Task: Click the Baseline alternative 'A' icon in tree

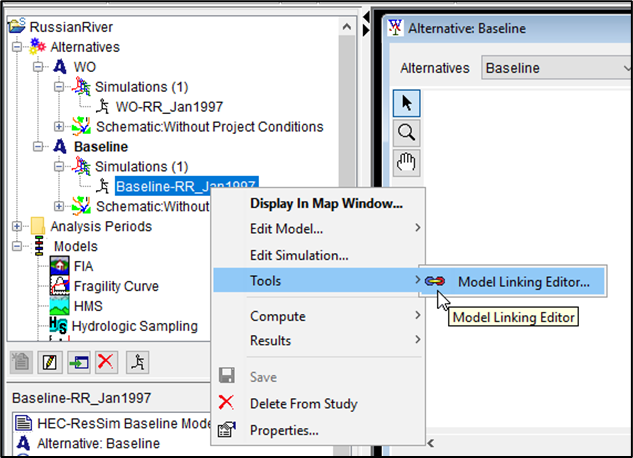Action: (60, 146)
